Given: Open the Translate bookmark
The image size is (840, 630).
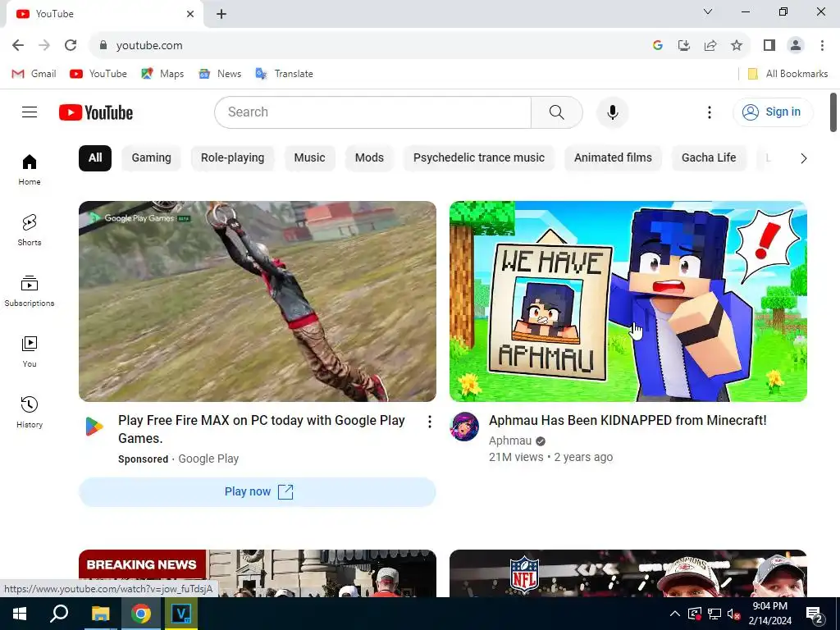Looking at the screenshot, I should click(x=284, y=74).
